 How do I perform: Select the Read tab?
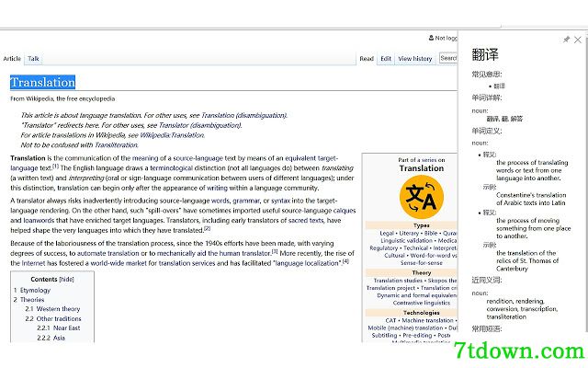367,59
